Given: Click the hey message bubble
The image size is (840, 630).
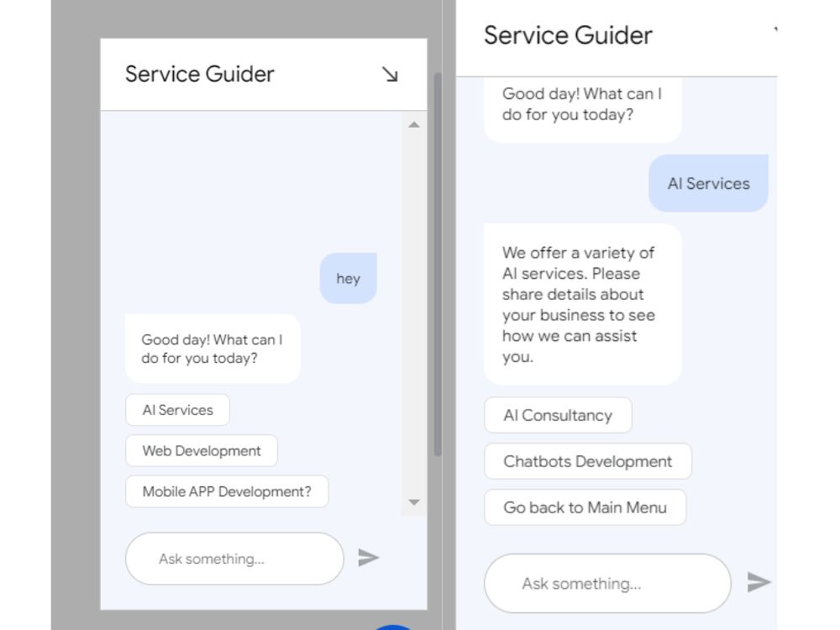Looking at the screenshot, I should [x=348, y=278].
